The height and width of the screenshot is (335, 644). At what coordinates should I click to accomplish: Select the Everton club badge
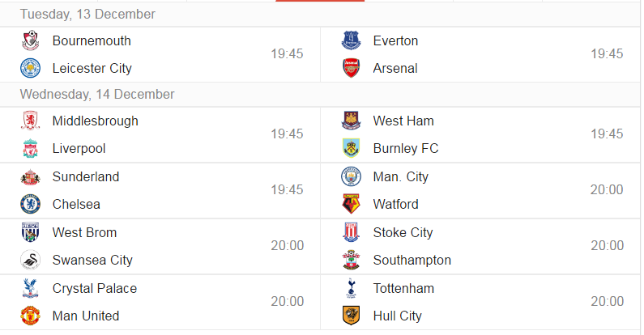[x=351, y=40]
